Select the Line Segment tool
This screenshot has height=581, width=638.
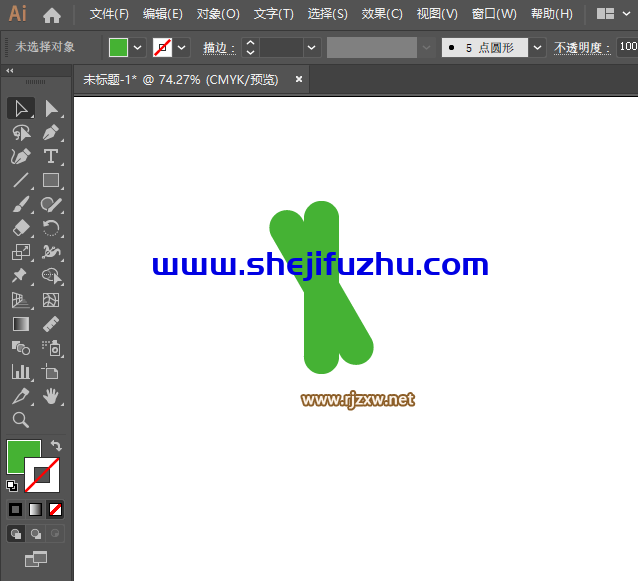click(21, 180)
